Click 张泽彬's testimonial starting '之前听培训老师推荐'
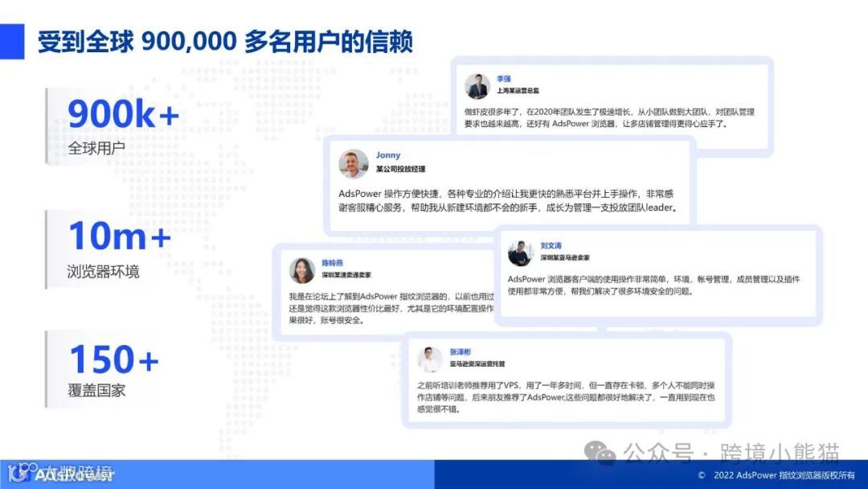The image size is (868, 489). pos(566,397)
